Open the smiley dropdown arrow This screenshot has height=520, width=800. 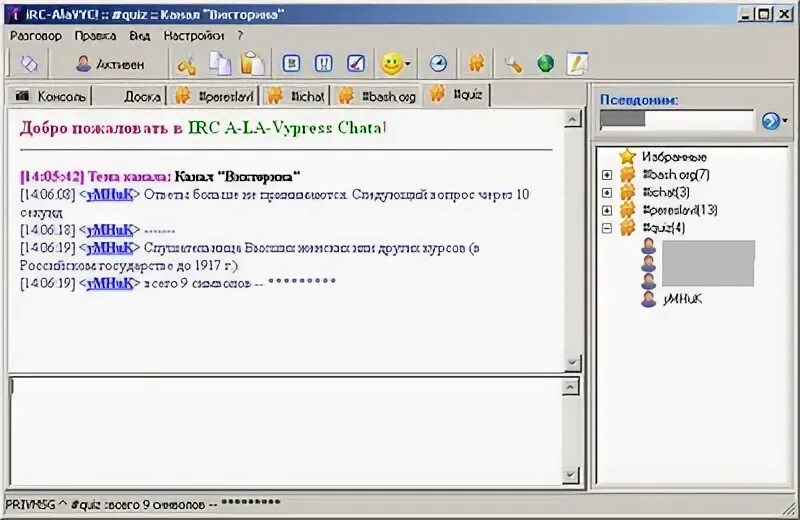(x=408, y=65)
